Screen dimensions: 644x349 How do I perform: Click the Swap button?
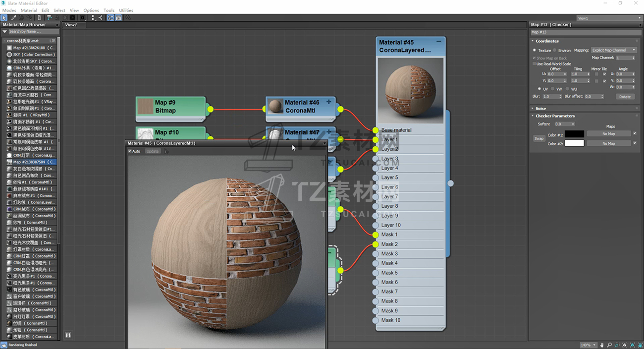pyautogui.click(x=538, y=138)
